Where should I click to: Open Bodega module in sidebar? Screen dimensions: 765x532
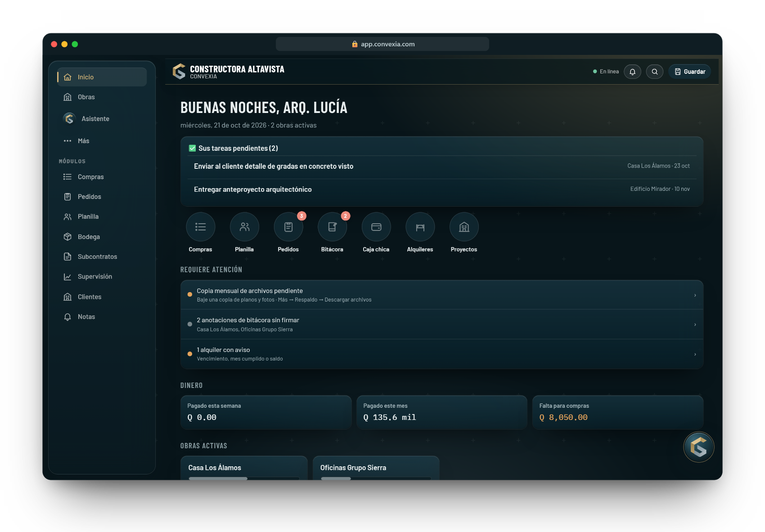pos(102,237)
